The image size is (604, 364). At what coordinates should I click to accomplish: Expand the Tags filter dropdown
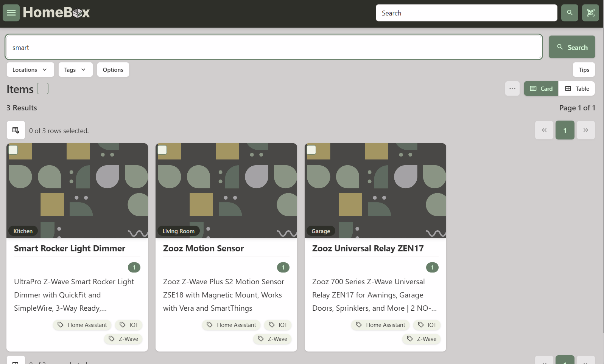tap(76, 70)
